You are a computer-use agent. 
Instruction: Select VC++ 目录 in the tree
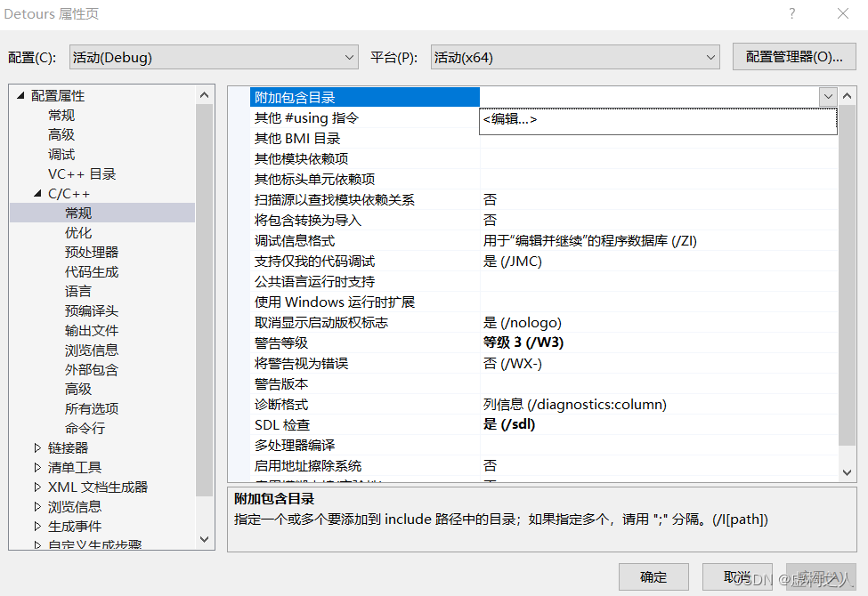point(82,173)
